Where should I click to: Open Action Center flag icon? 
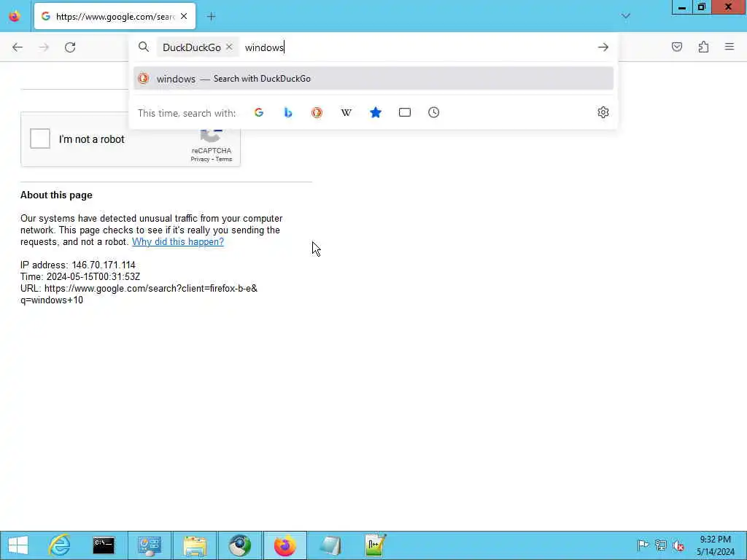point(643,545)
